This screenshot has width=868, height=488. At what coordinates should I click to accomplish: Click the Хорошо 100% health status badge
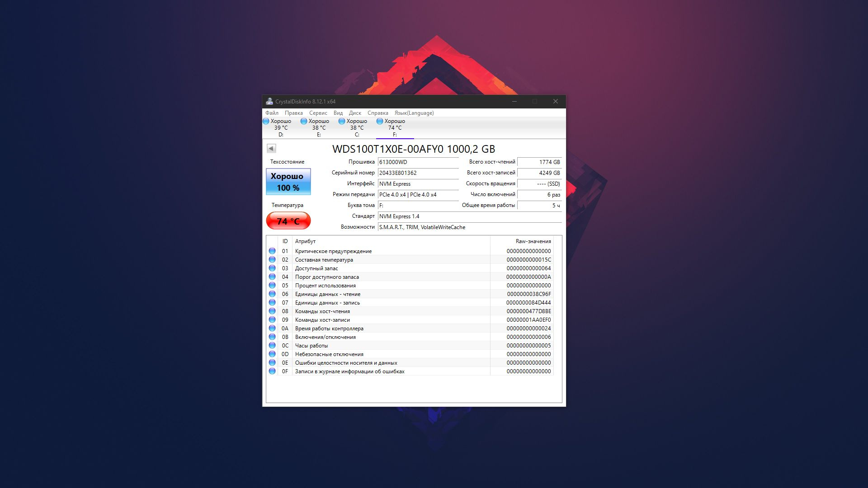[288, 182]
